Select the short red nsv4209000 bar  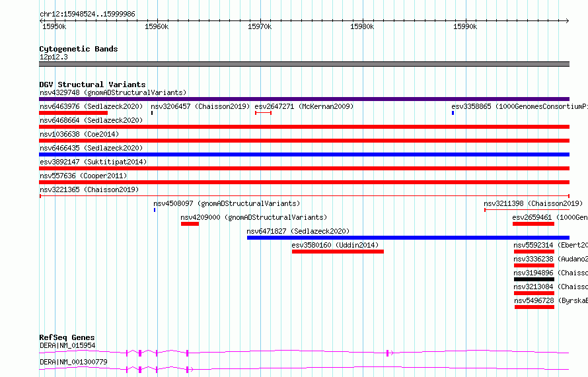(x=190, y=224)
